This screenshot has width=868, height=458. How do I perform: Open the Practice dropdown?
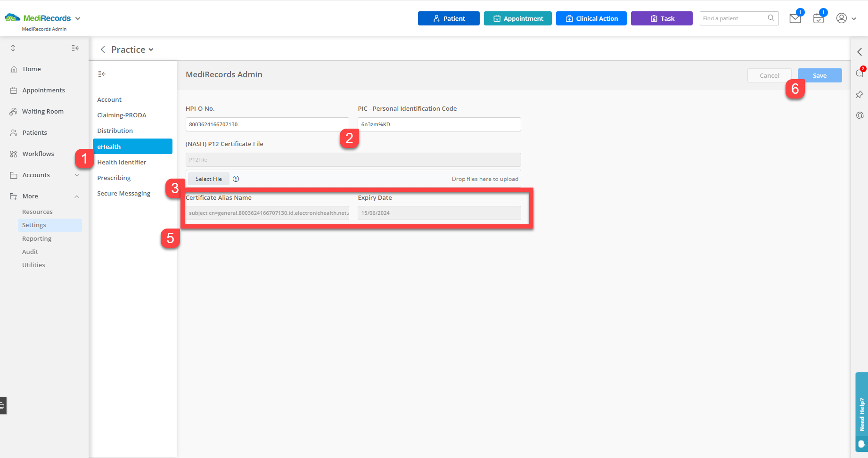pyautogui.click(x=132, y=49)
